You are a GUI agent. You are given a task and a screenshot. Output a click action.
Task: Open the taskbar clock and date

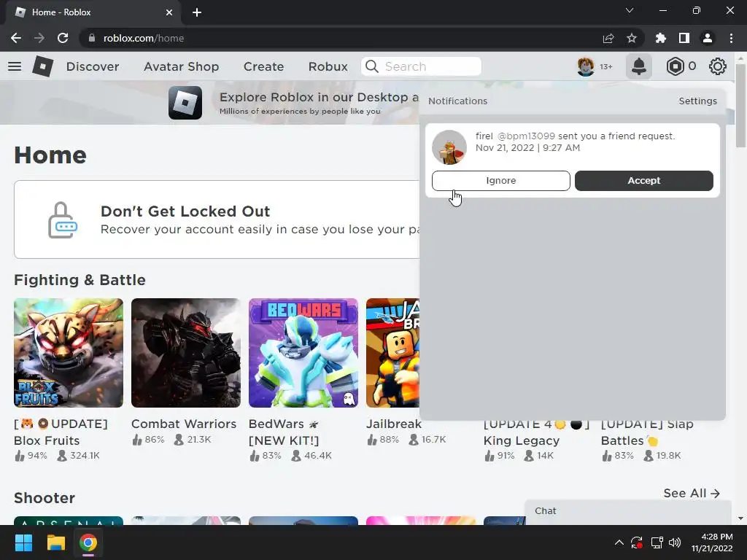(712, 542)
